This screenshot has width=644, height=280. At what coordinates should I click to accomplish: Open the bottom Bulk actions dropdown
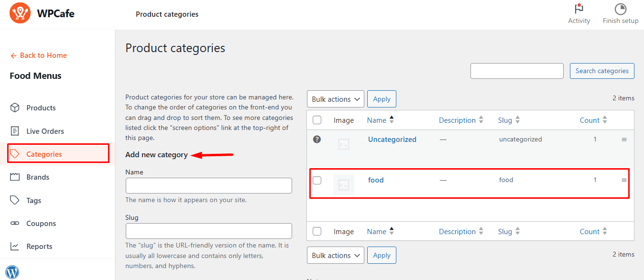[335, 255]
